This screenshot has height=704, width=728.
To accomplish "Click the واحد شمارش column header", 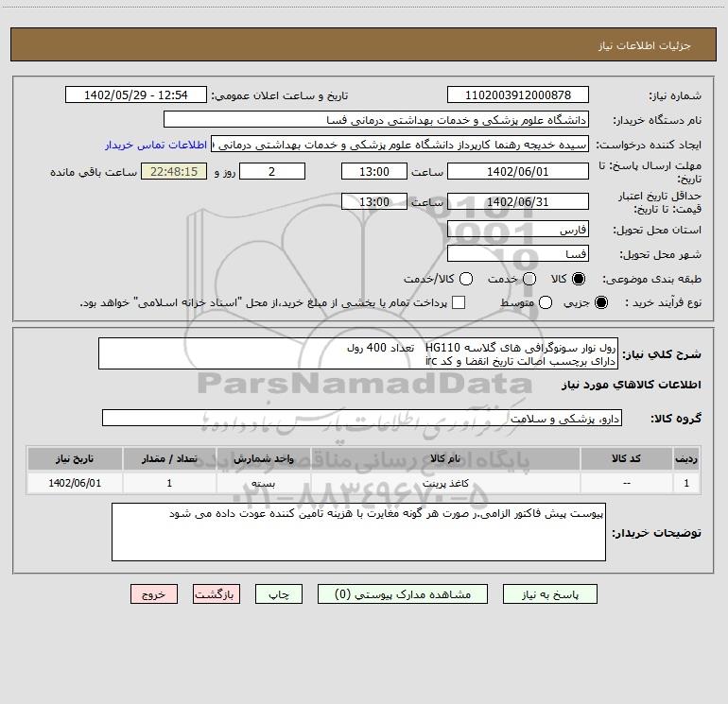I will coord(263,458).
